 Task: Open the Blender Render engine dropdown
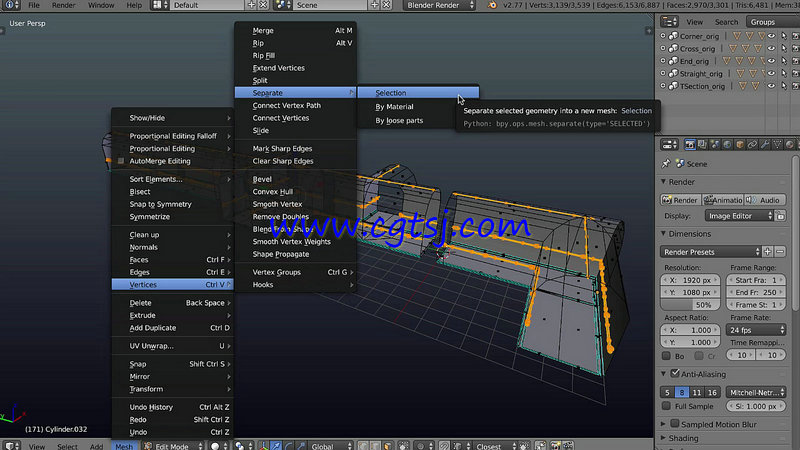pyautogui.click(x=440, y=5)
